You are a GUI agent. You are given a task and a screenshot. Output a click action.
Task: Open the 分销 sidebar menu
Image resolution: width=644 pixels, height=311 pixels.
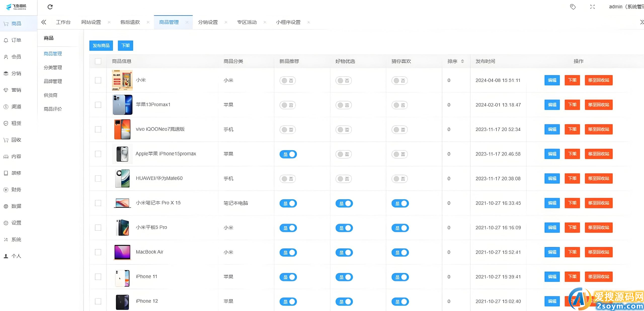[19, 73]
